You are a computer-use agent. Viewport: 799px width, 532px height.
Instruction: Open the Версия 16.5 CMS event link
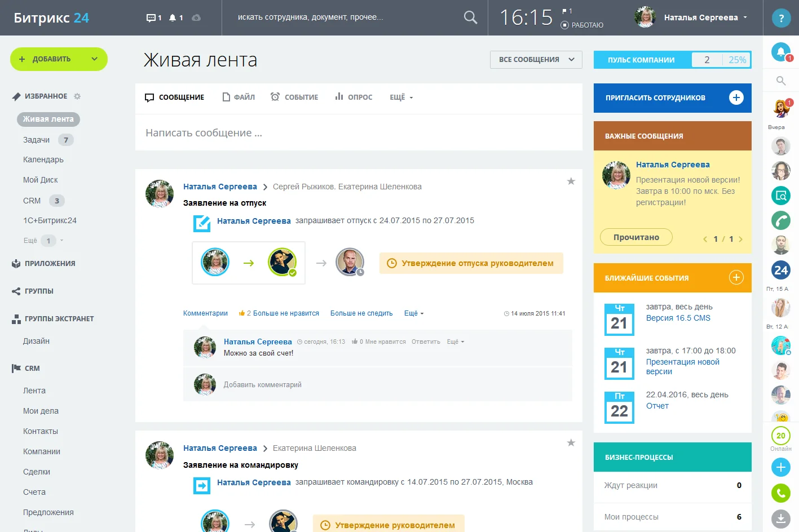click(678, 318)
